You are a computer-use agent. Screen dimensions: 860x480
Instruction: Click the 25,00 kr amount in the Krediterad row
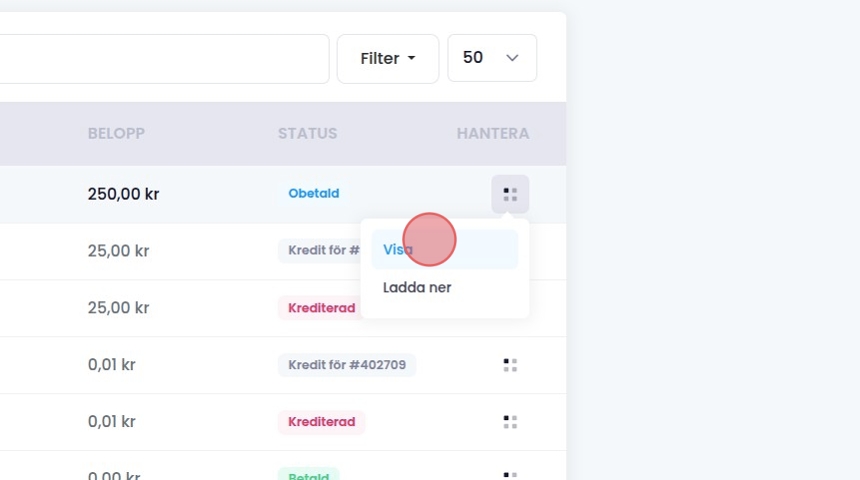(118, 308)
